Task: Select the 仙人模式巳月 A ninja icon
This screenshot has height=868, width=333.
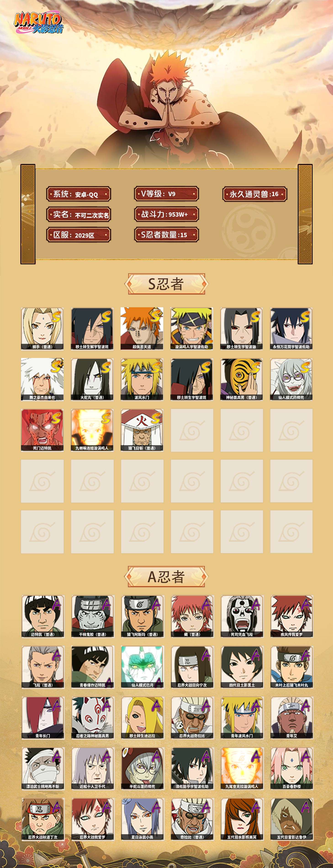Action: 142,667
